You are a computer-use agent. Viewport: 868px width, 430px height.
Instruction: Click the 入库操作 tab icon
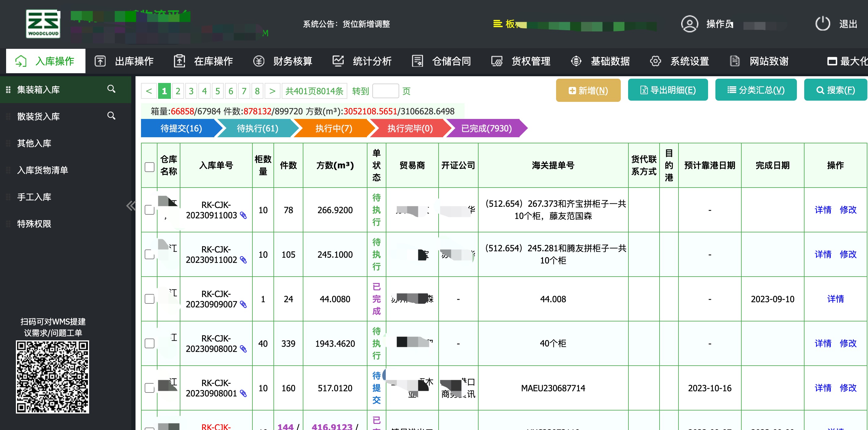(21, 61)
